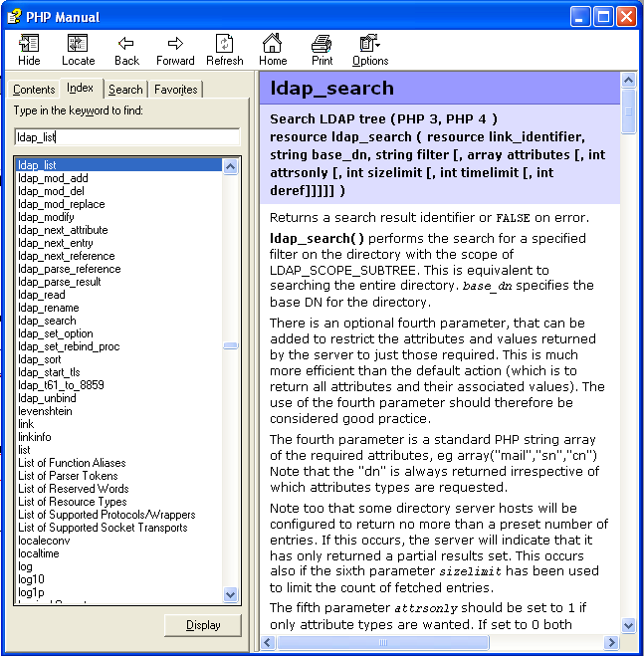Select localtime index entry
The image size is (644, 656).
click(x=39, y=553)
